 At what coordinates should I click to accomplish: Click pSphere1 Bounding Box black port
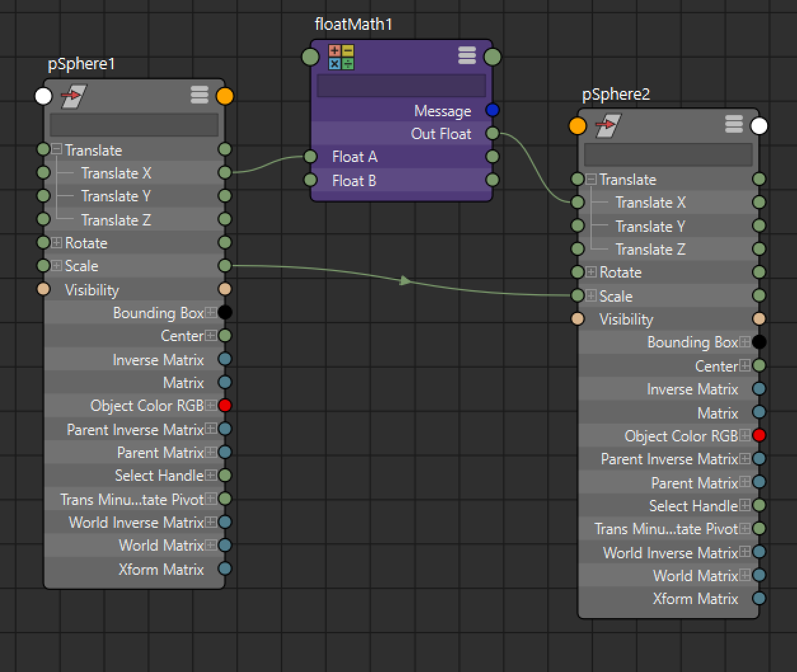pyautogui.click(x=225, y=312)
